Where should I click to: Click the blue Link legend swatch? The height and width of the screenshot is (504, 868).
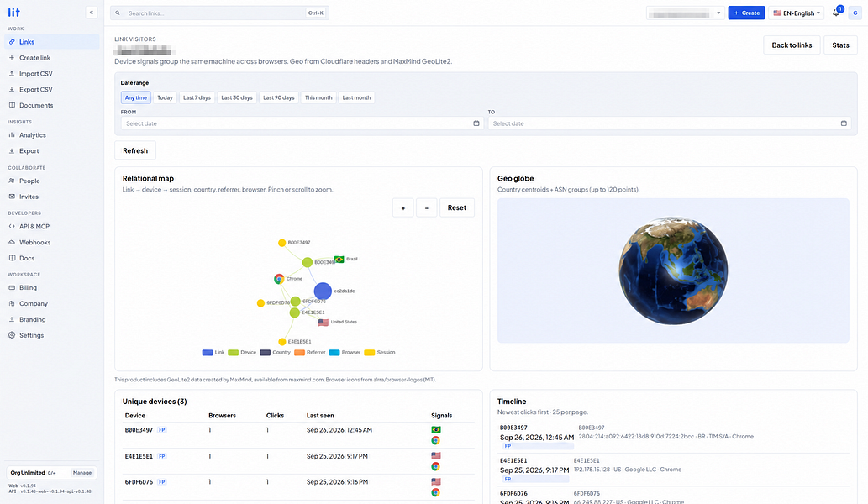[208, 353]
